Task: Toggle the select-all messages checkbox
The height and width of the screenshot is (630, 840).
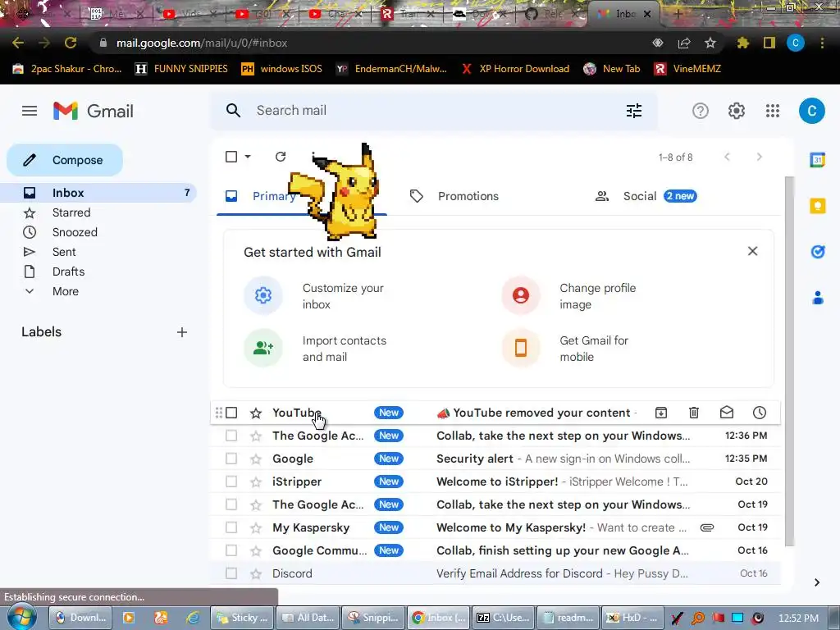Action: pyautogui.click(x=231, y=157)
